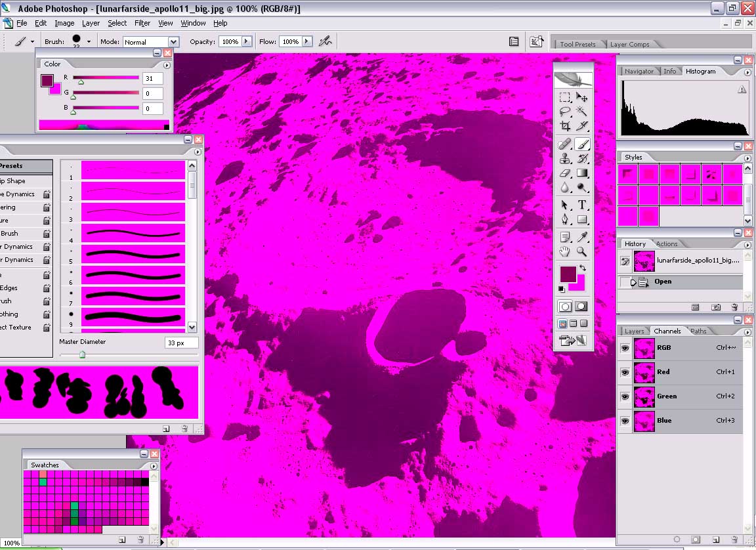Click the Open state in History panel

(663, 281)
